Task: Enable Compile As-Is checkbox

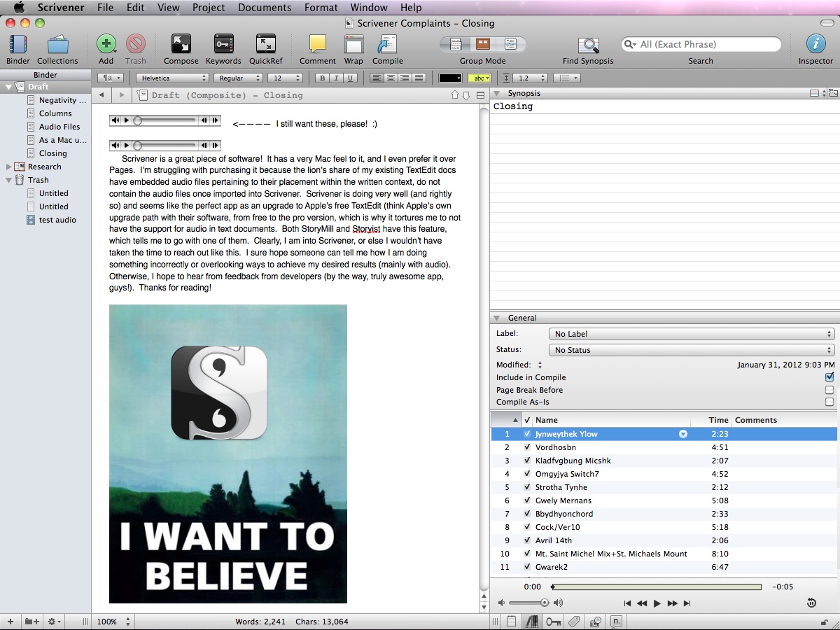Action: click(x=829, y=402)
